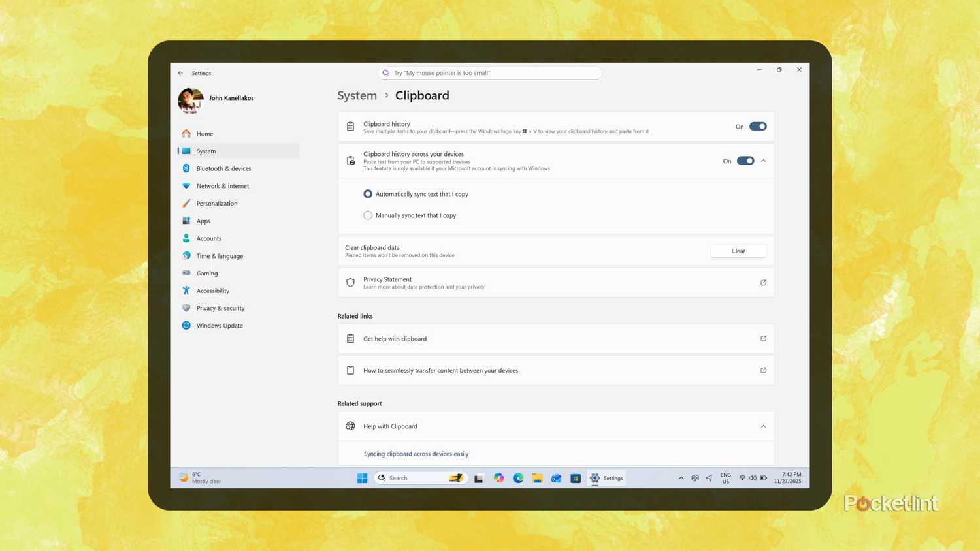Open Gaming settings from the sidebar

tap(207, 273)
